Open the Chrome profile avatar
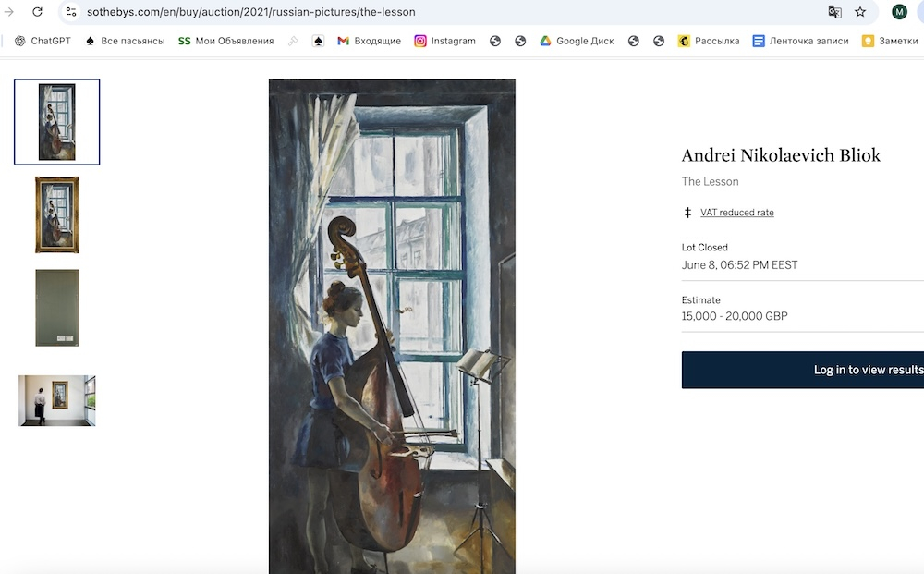This screenshot has height=574, width=924. pos(899,12)
